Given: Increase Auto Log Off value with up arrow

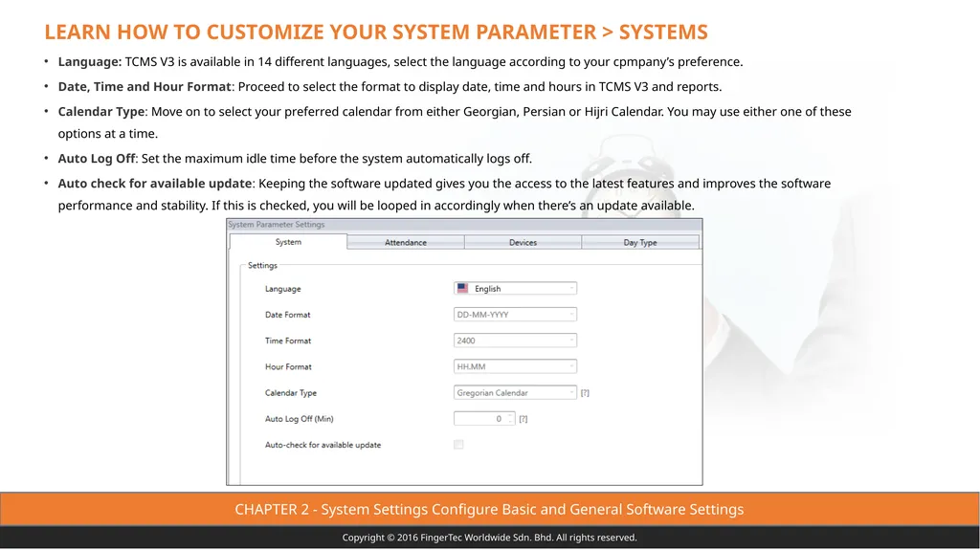Looking at the screenshot, I should click(x=510, y=416).
